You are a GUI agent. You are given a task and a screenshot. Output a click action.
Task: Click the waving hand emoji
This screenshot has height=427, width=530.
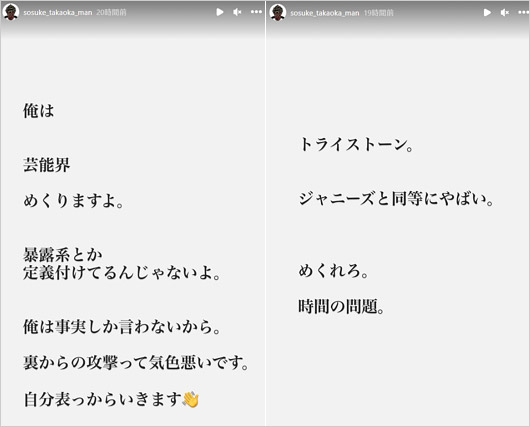[191, 399]
